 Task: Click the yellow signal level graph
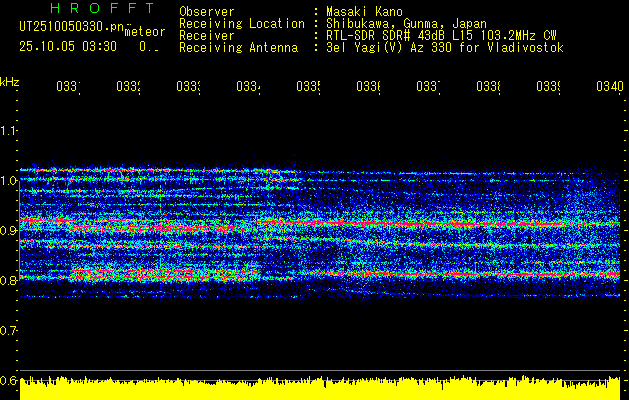(320, 388)
